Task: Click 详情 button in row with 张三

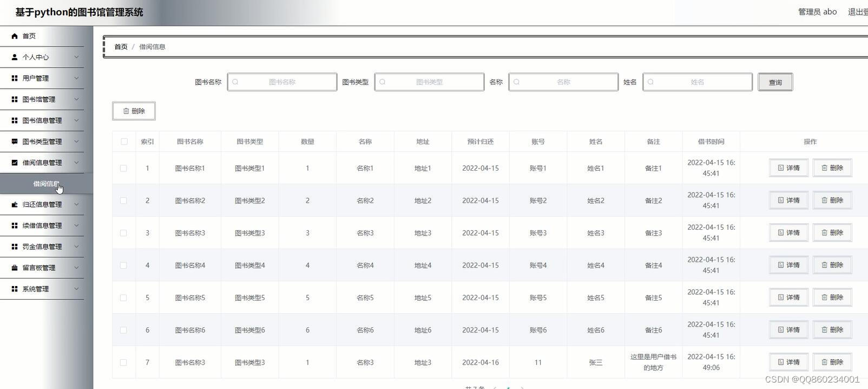Action: 788,362
